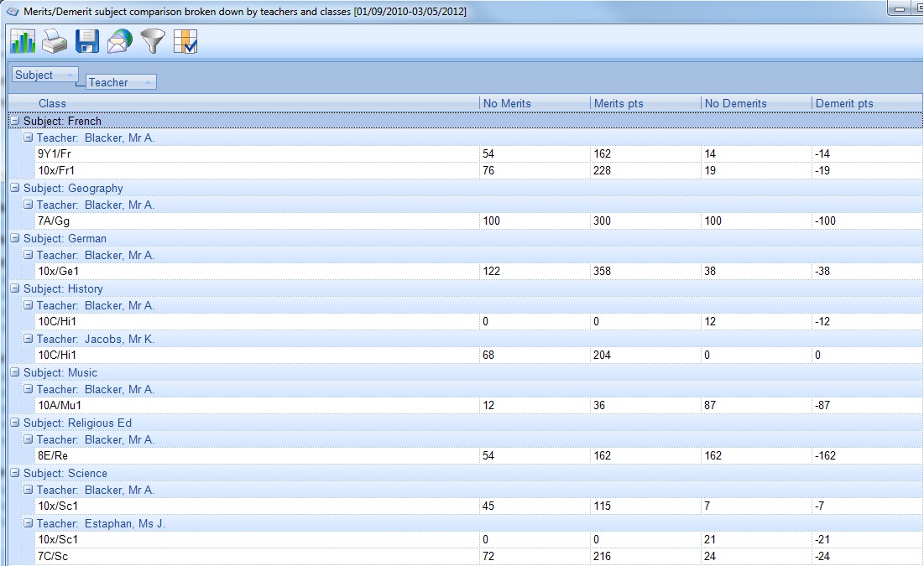Collapse Teacher Estaphan, Ms J. group
The image size is (924, 566).
point(28,523)
